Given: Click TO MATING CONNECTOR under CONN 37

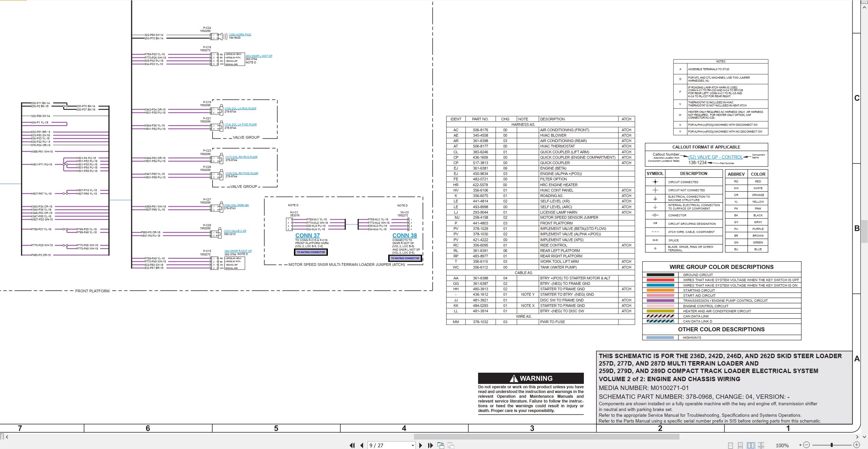Looking at the screenshot, I should pos(311,252).
